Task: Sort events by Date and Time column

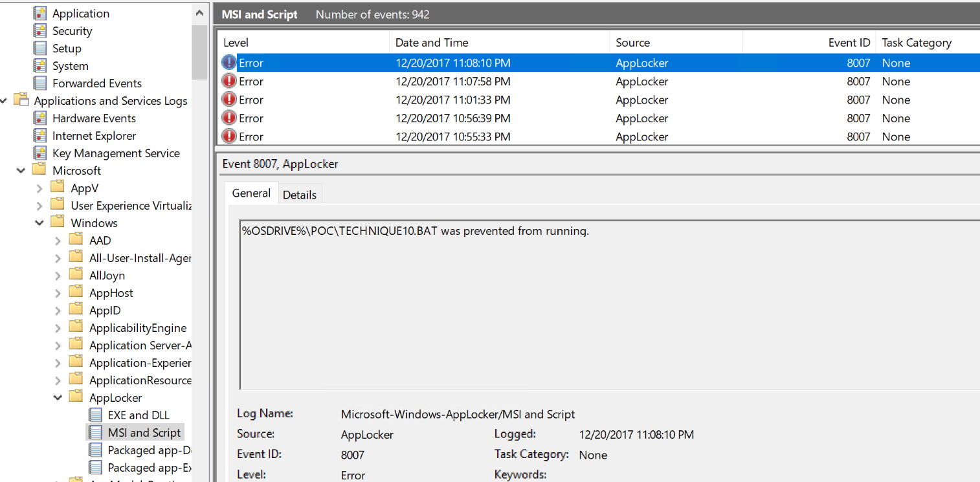Action: click(432, 43)
